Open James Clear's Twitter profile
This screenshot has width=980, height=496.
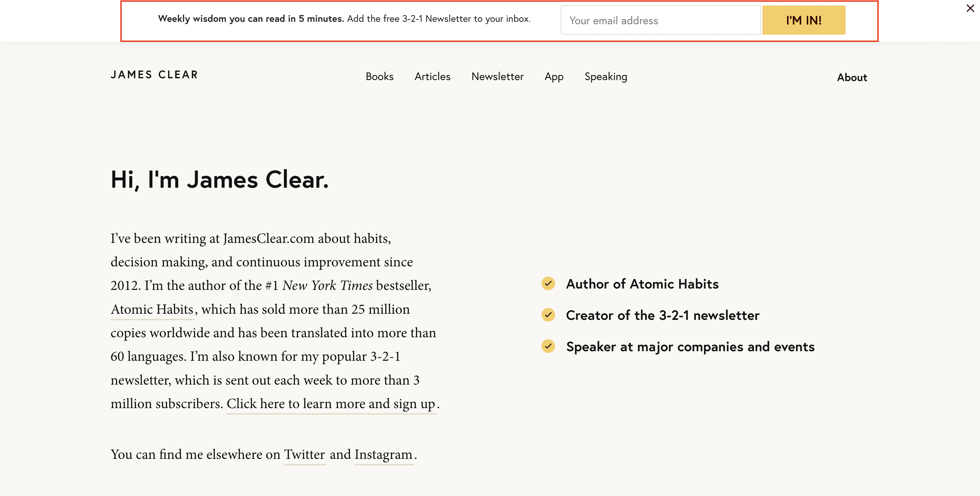pyautogui.click(x=305, y=454)
